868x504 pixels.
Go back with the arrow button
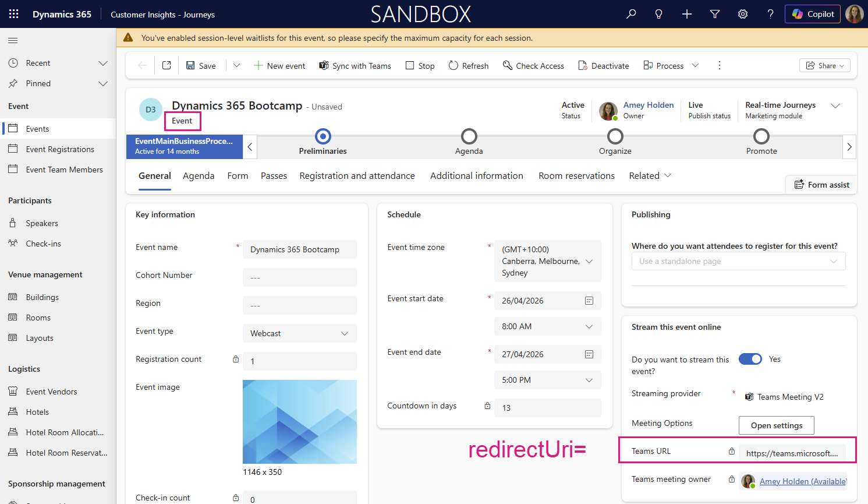tap(141, 65)
